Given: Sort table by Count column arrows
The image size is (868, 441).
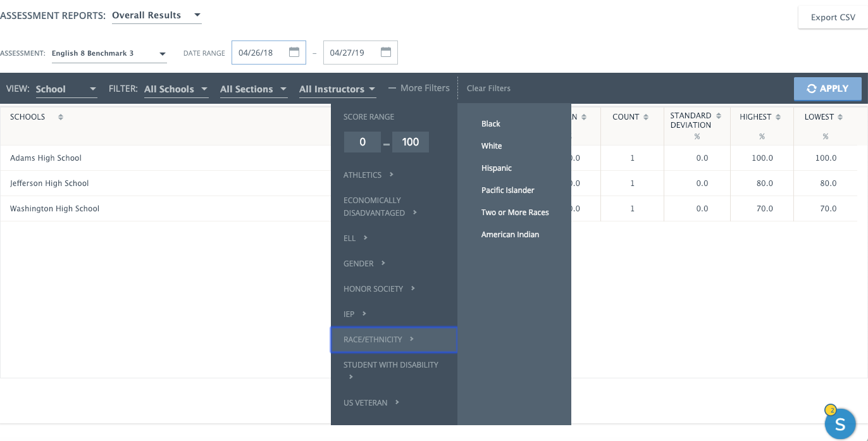Looking at the screenshot, I should coord(645,117).
